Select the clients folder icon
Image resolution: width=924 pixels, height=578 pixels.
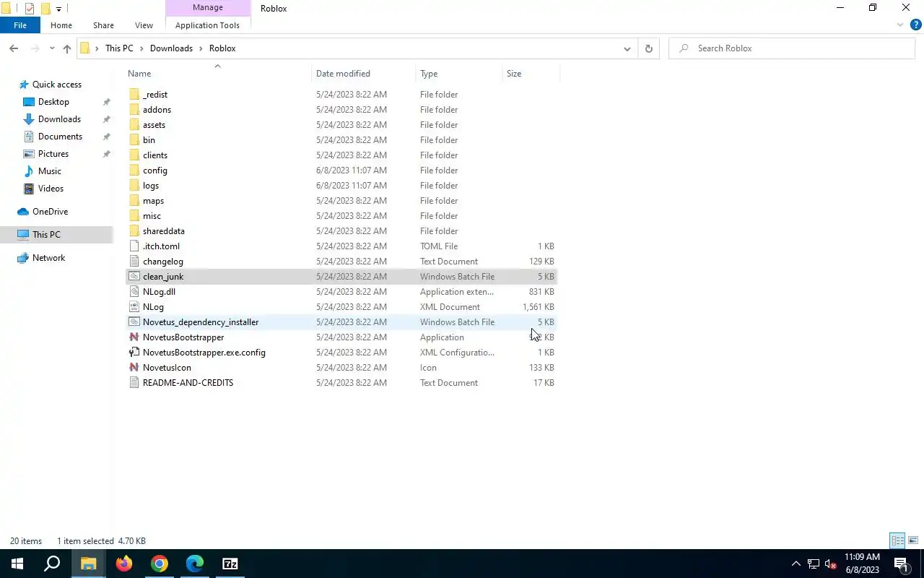pyautogui.click(x=134, y=155)
